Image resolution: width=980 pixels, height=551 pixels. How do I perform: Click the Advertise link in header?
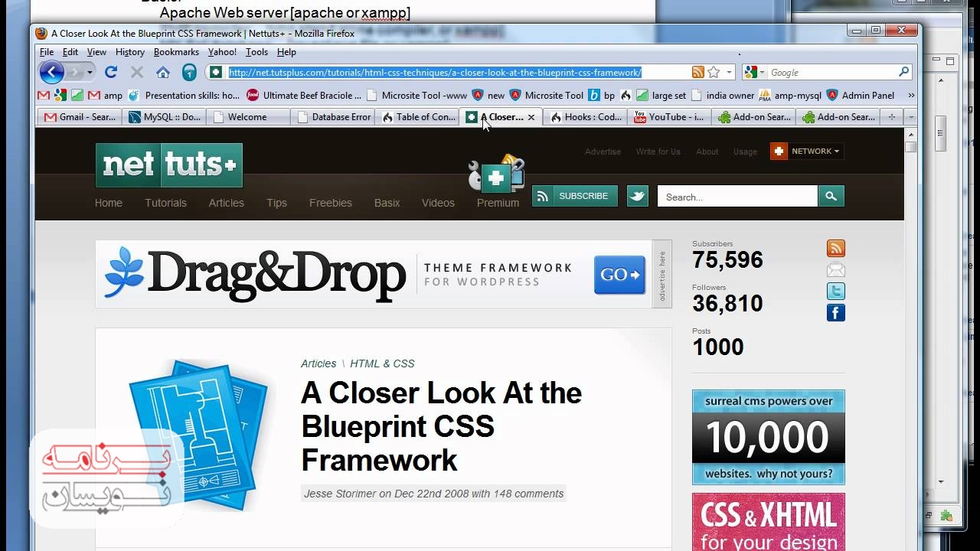(603, 152)
